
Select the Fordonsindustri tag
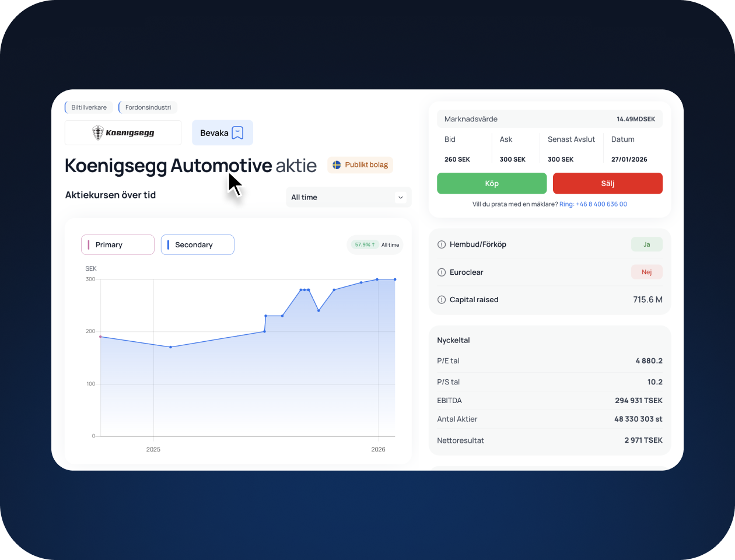pyautogui.click(x=148, y=107)
